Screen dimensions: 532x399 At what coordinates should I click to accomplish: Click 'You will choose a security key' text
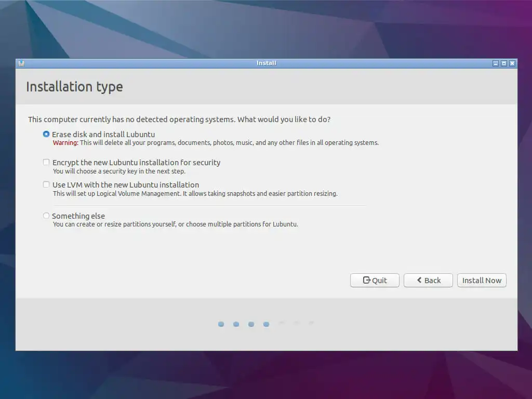pyautogui.click(x=119, y=171)
